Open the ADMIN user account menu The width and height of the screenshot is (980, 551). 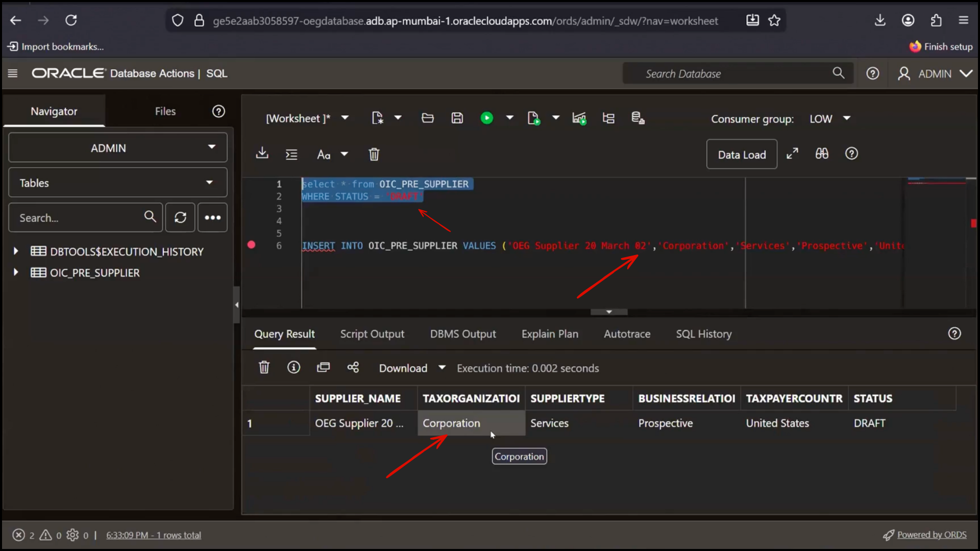pyautogui.click(x=935, y=73)
